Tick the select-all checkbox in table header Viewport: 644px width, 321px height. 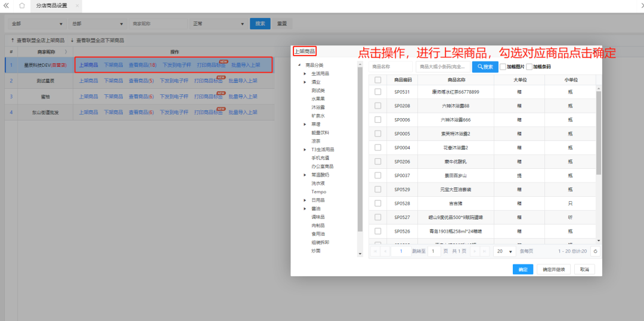point(377,79)
